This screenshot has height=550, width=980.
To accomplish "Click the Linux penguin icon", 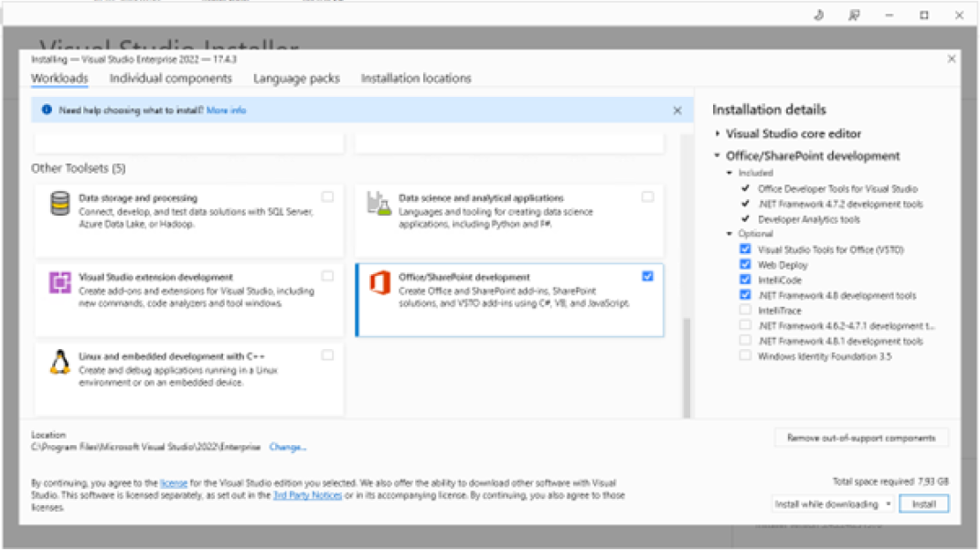I will [60, 363].
